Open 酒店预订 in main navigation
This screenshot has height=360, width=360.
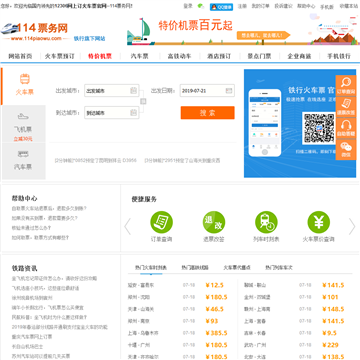[x=219, y=56]
